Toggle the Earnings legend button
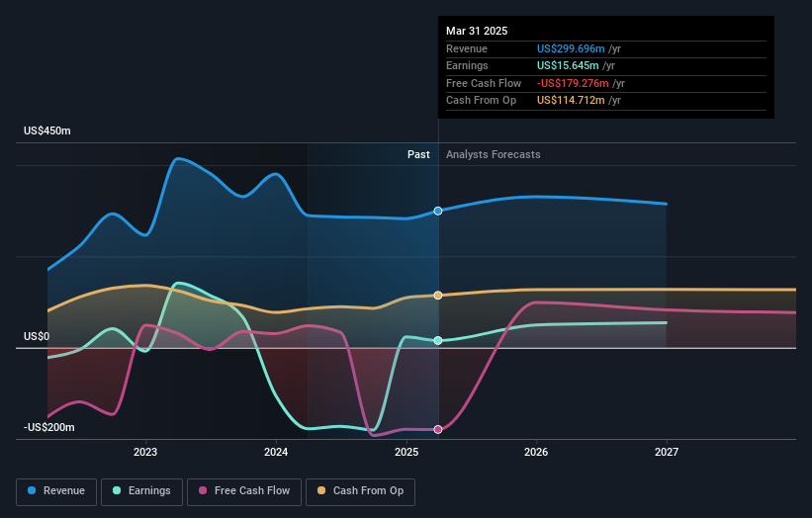 (x=141, y=491)
